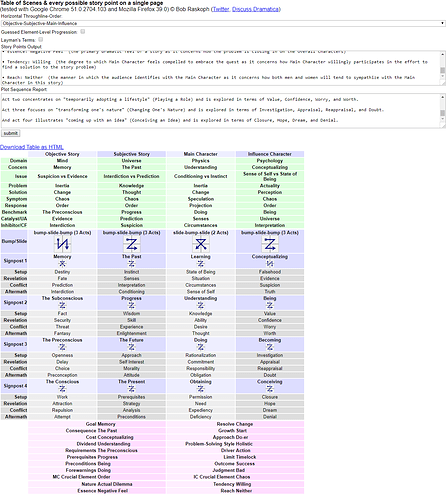Click the MC Crucial Element Order row

click(x=97, y=477)
